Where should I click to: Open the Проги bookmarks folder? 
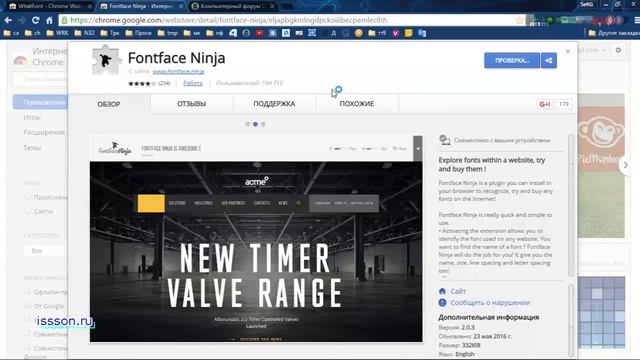coord(138,33)
